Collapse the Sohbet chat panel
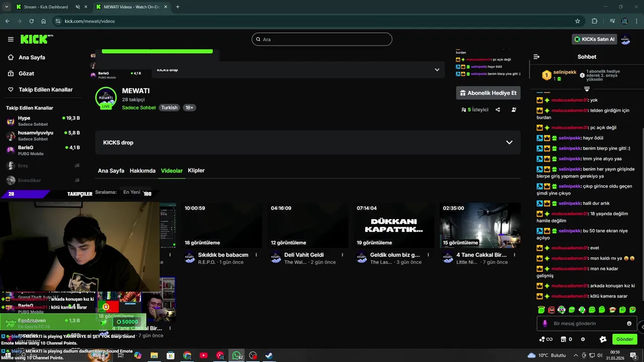The image size is (644, 362). coord(536,57)
